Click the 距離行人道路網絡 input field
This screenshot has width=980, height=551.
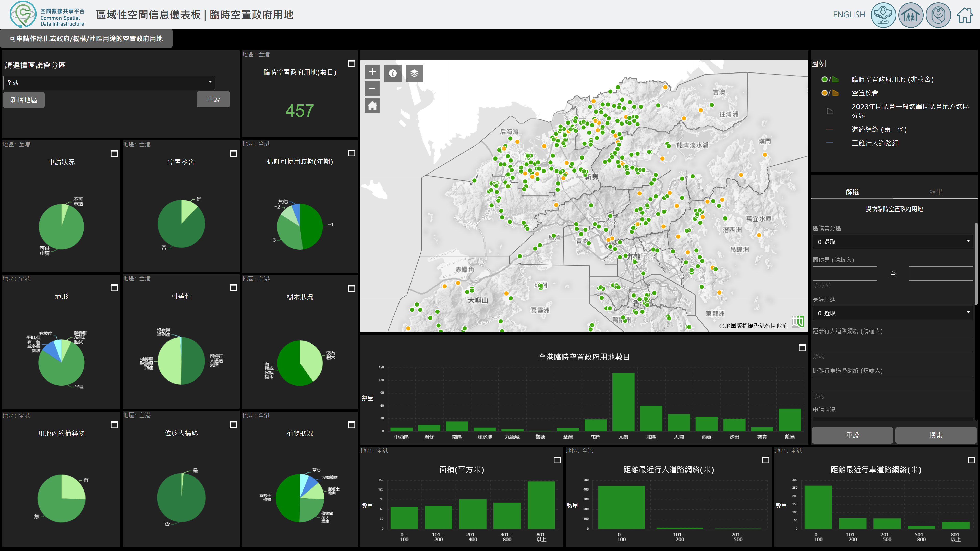pos(892,345)
